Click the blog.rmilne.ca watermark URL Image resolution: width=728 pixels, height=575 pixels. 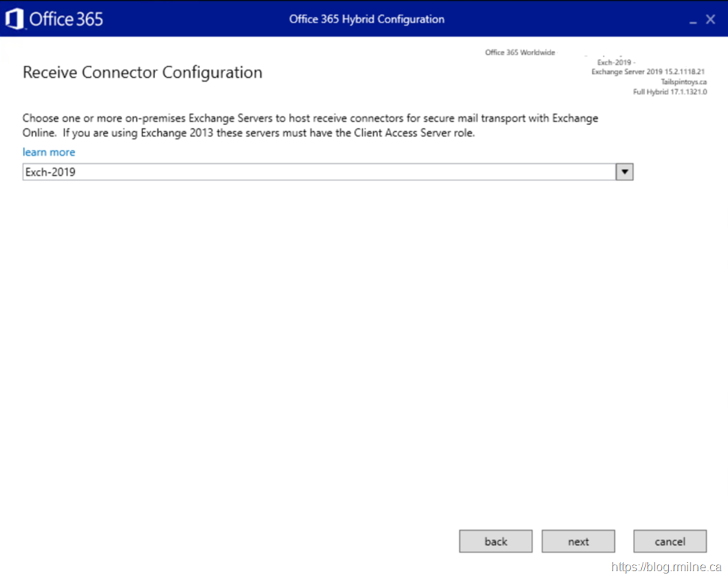(x=667, y=567)
